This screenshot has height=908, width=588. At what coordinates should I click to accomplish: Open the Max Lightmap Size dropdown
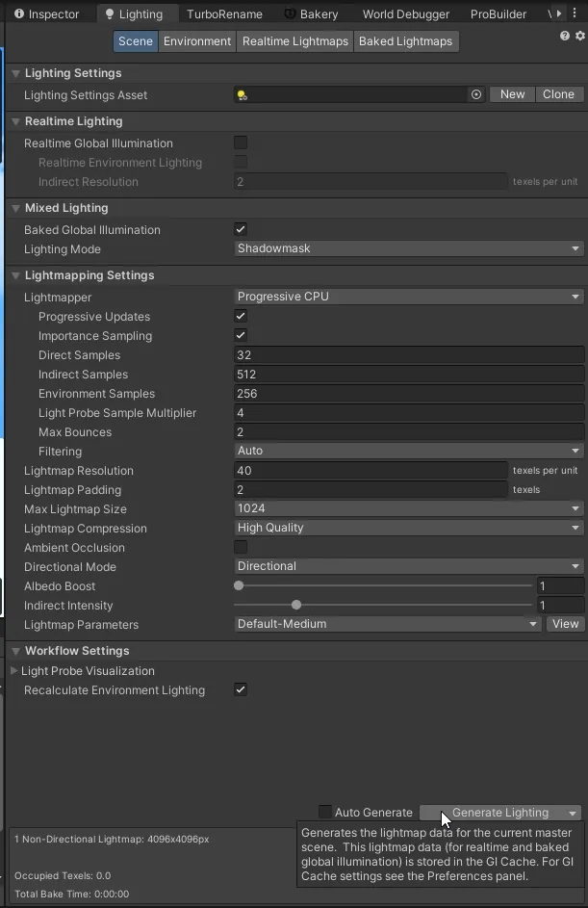[x=409, y=508]
